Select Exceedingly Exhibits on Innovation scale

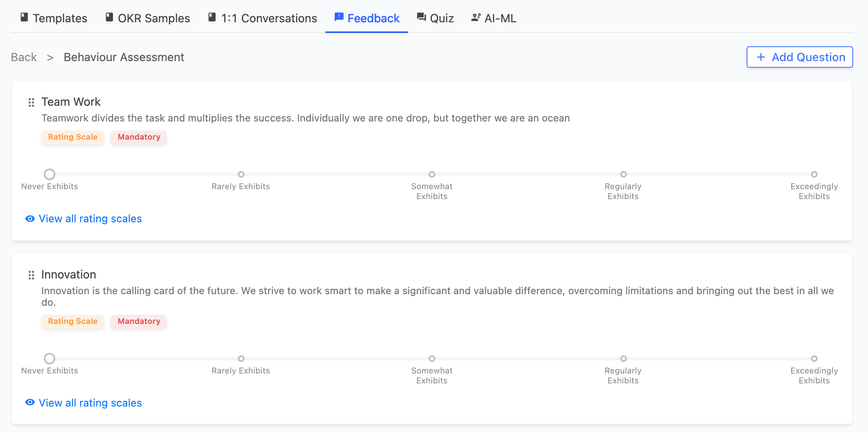click(814, 359)
